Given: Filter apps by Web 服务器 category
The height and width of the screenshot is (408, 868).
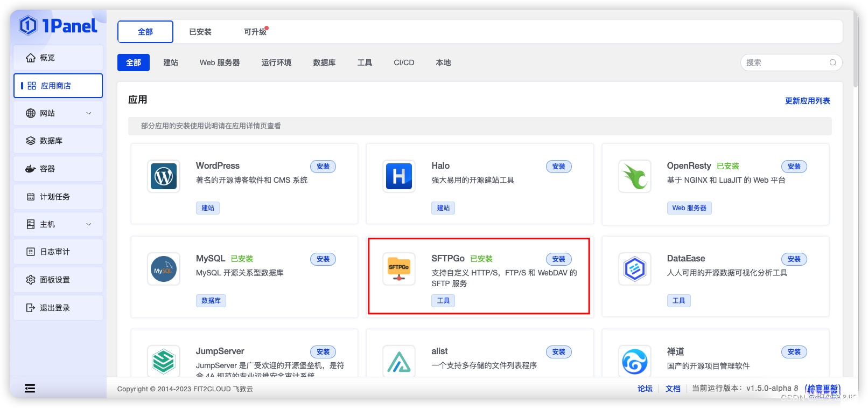Looking at the screenshot, I should 220,63.
